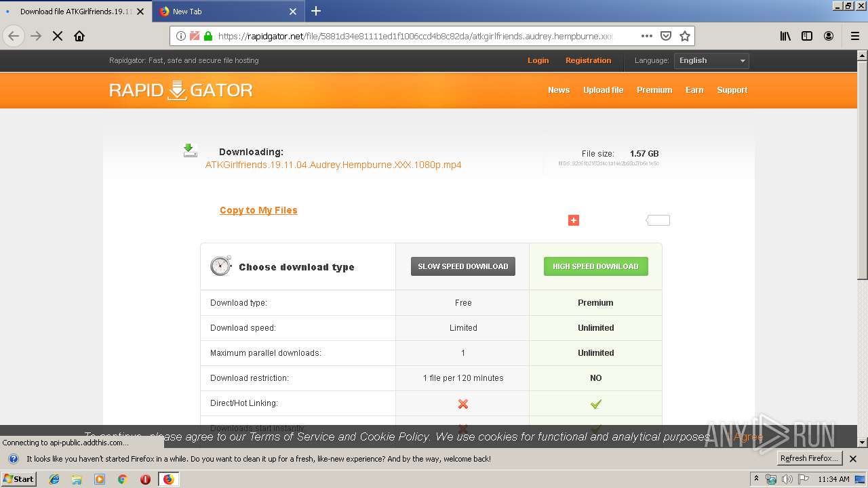Open site information icon in address bar

181,36
